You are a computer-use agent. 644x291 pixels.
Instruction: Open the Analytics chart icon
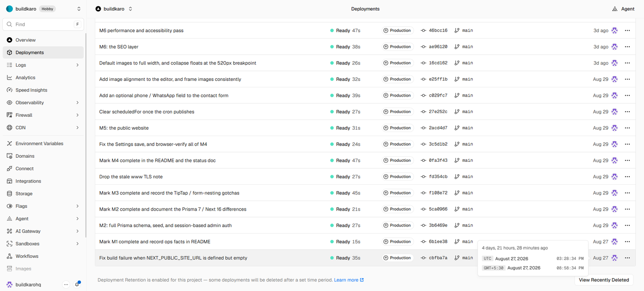(9, 78)
